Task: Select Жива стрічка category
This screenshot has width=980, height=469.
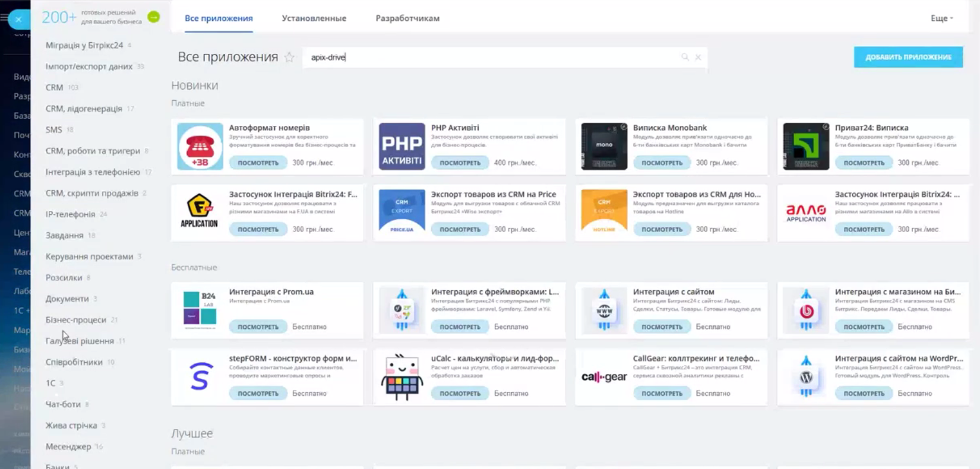Action: pyautogui.click(x=71, y=426)
